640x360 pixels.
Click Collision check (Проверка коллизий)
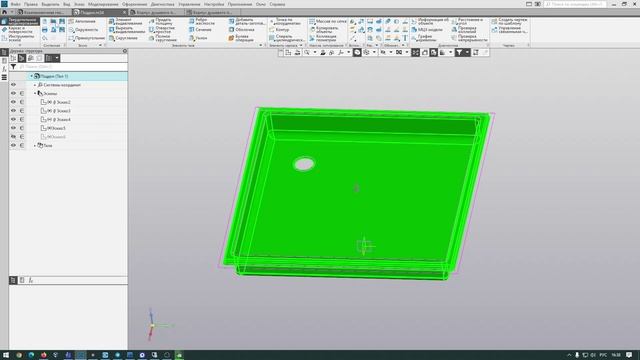pos(464,30)
